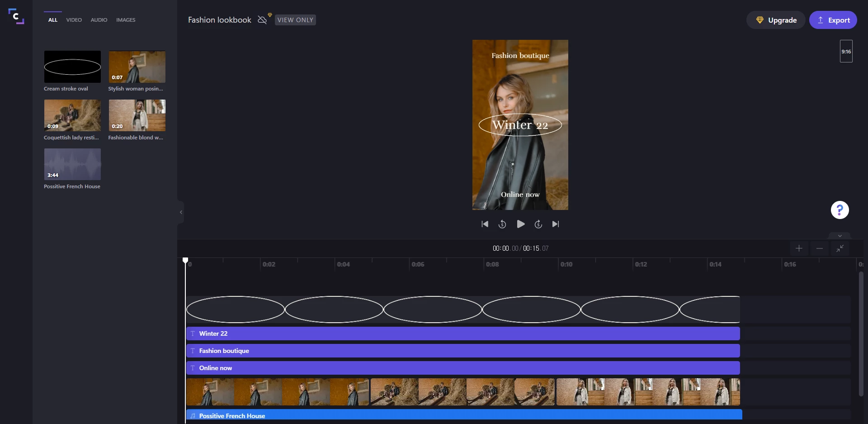Viewport: 868px width, 424px height.
Task: Fit the timeline to screen
Action: [840, 248]
